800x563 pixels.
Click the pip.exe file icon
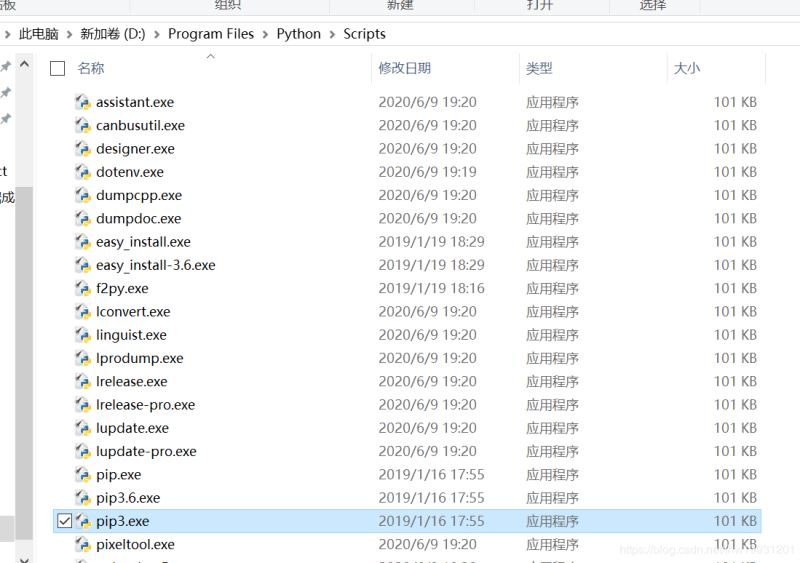click(x=83, y=475)
